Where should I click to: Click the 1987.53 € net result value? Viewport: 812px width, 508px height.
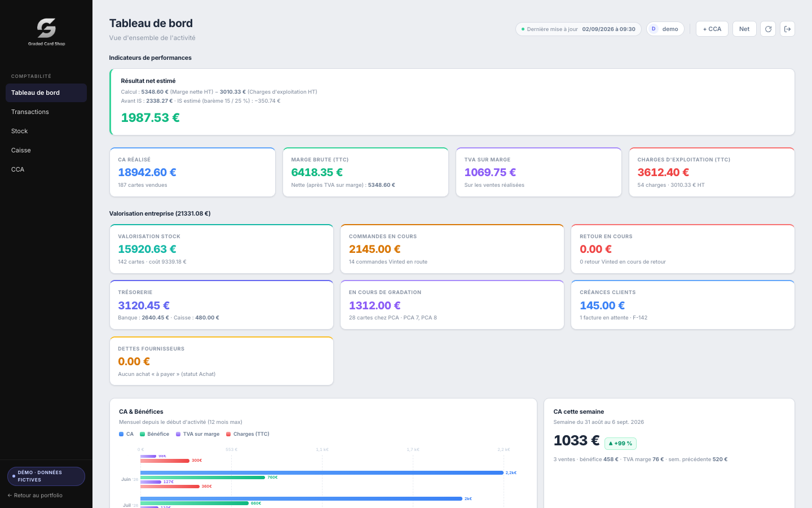[x=151, y=117]
